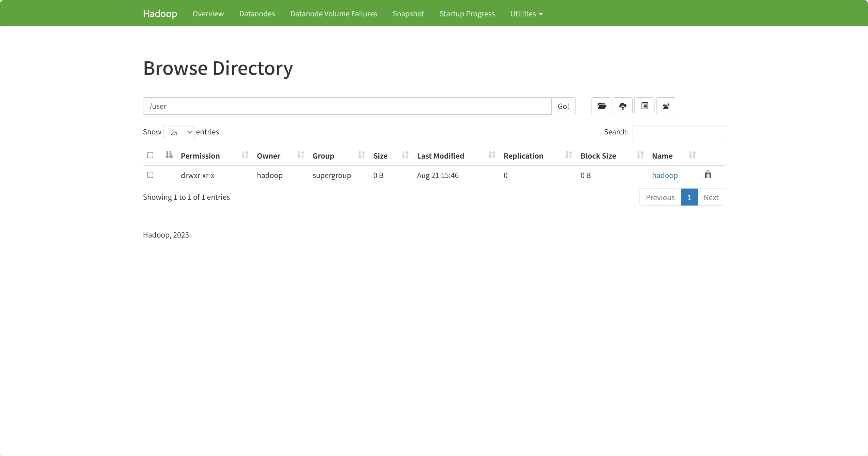Switch to the Snapshot page
This screenshot has width=868, height=456.
408,14
